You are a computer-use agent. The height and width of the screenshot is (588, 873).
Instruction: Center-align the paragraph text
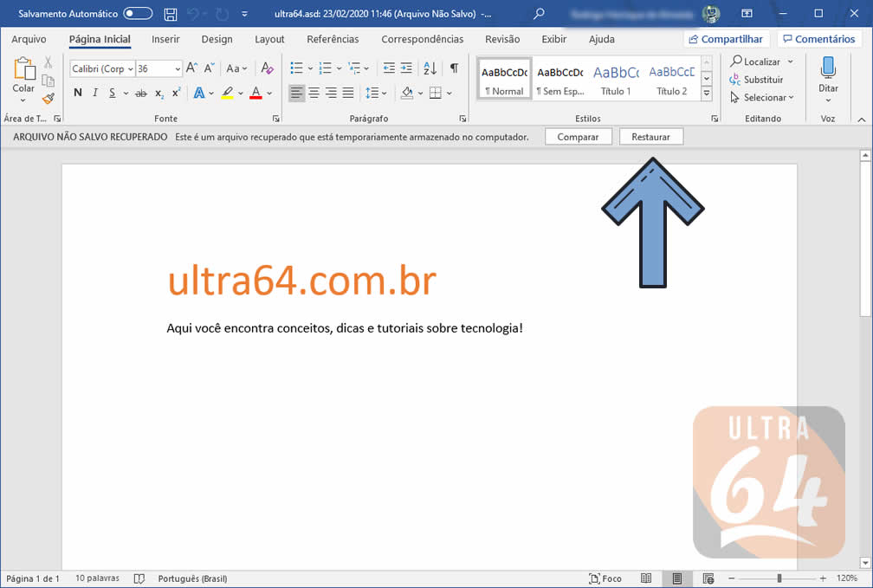314,93
